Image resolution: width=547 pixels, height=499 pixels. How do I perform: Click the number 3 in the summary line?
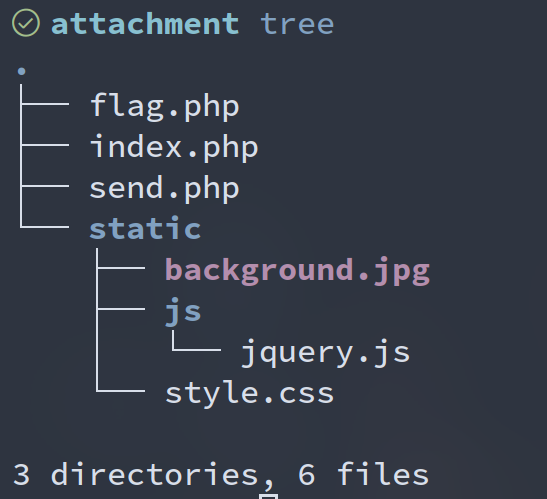tap(21, 474)
